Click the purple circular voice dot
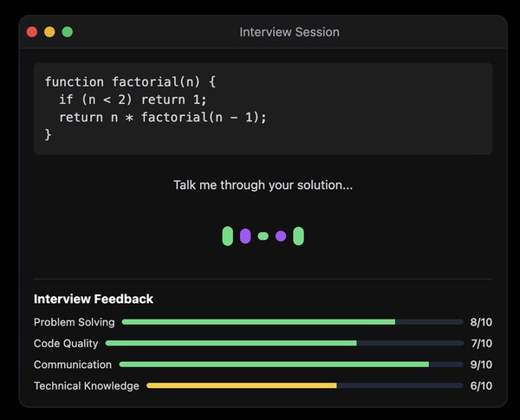The image size is (520, 420). [x=281, y=236]
